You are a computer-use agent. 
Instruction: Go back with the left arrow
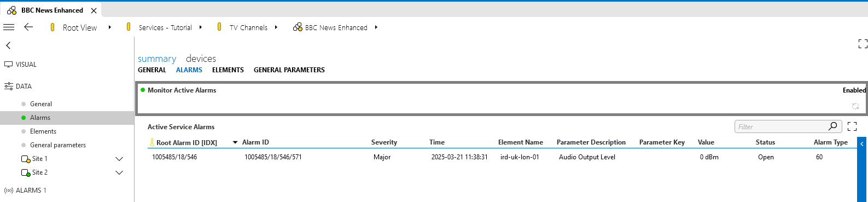click(x=28, y=27)
